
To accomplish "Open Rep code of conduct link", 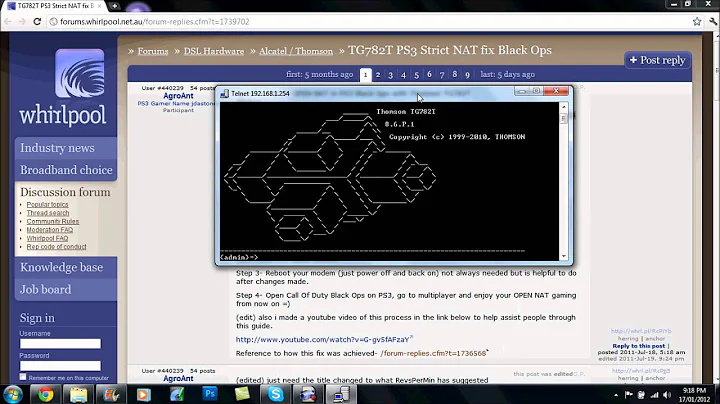I will coord(56,247).
